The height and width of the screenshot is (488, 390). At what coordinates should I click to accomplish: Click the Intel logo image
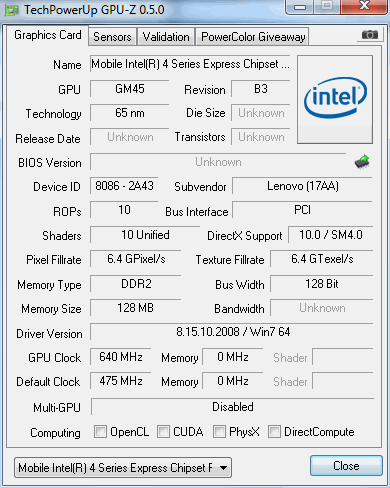tap(335, 99)
